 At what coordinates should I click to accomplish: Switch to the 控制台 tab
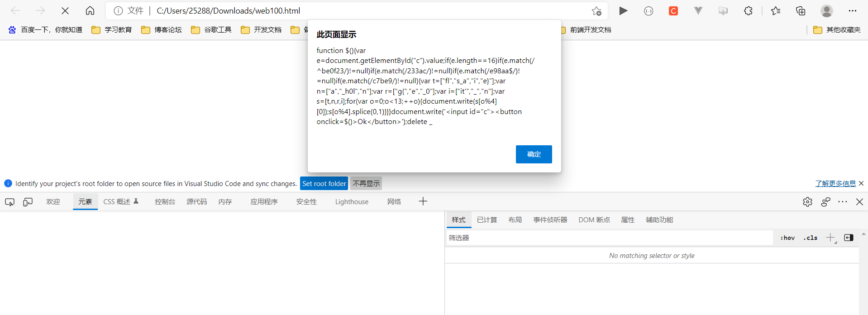165,202
